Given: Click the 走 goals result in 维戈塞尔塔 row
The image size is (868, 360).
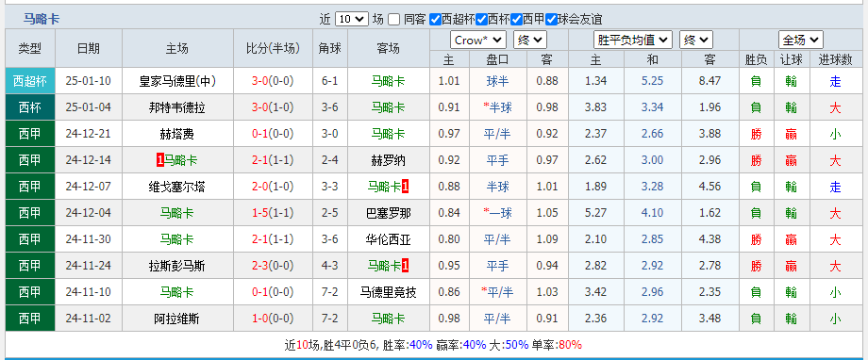Looking at the screenshot, I should 835,187.
